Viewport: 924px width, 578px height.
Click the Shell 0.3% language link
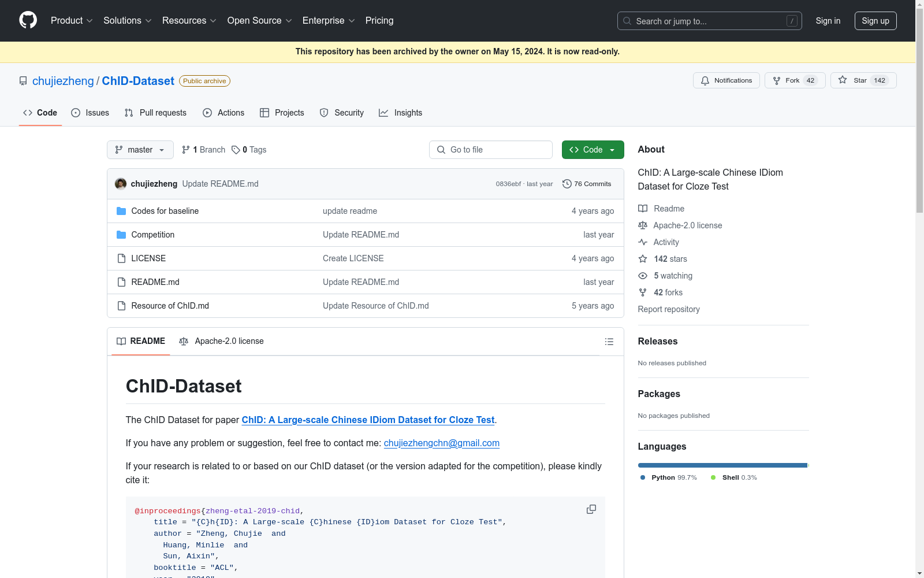click(734, 477)
